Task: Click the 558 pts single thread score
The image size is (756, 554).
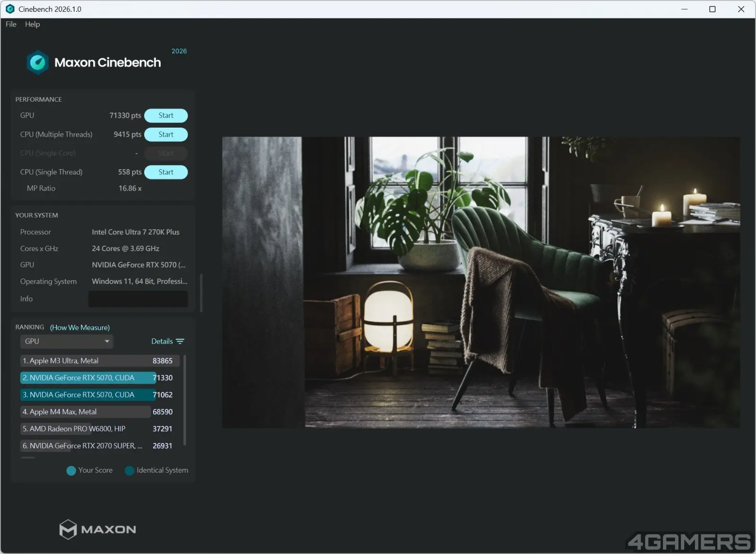Action: coord(130,172)
